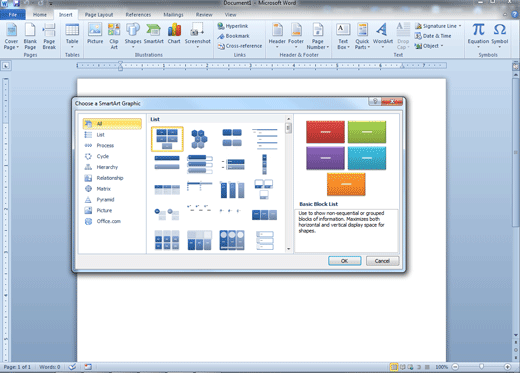Confirm with the OK button
This screenshot has width=520, height=373.
[x=345, y=261]
